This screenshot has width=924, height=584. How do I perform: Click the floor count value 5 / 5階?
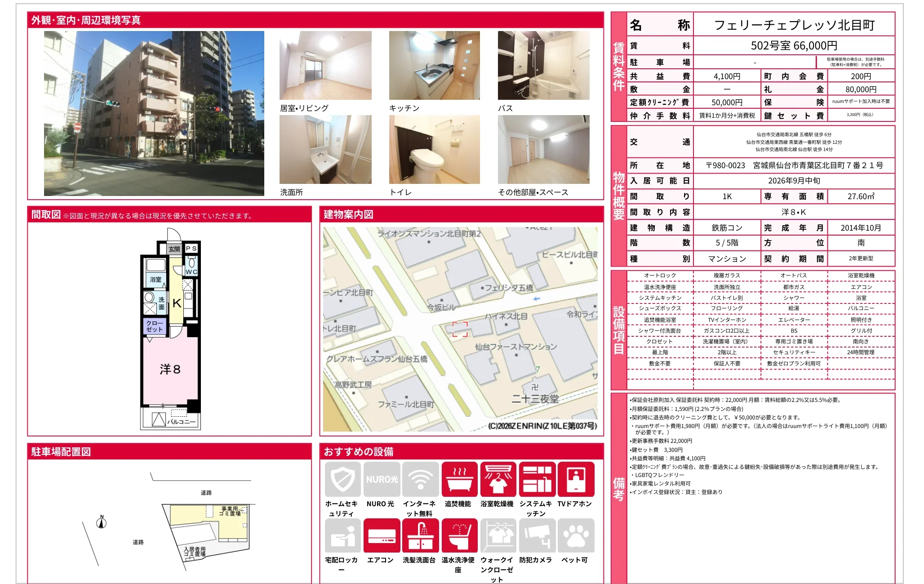pos(727,243)
